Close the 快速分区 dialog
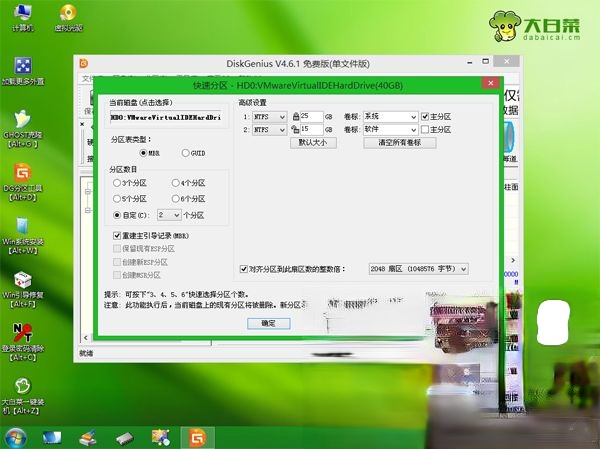This screenshot has height=449, width=600. point(491,83)
